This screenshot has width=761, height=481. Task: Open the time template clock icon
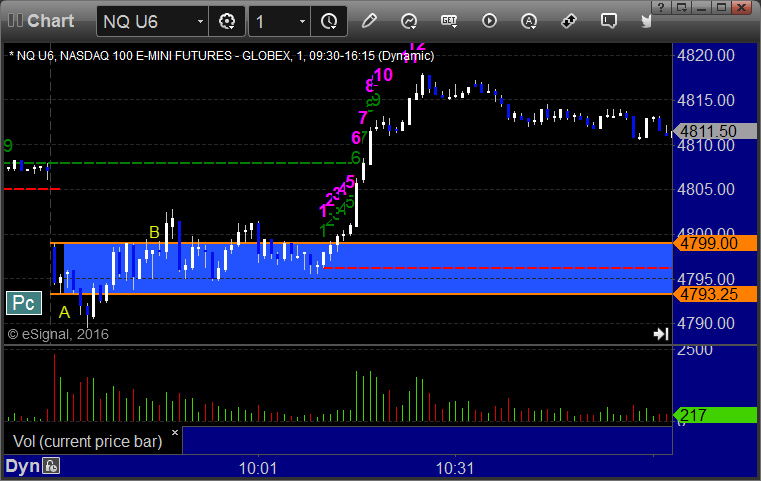[329, 21]
